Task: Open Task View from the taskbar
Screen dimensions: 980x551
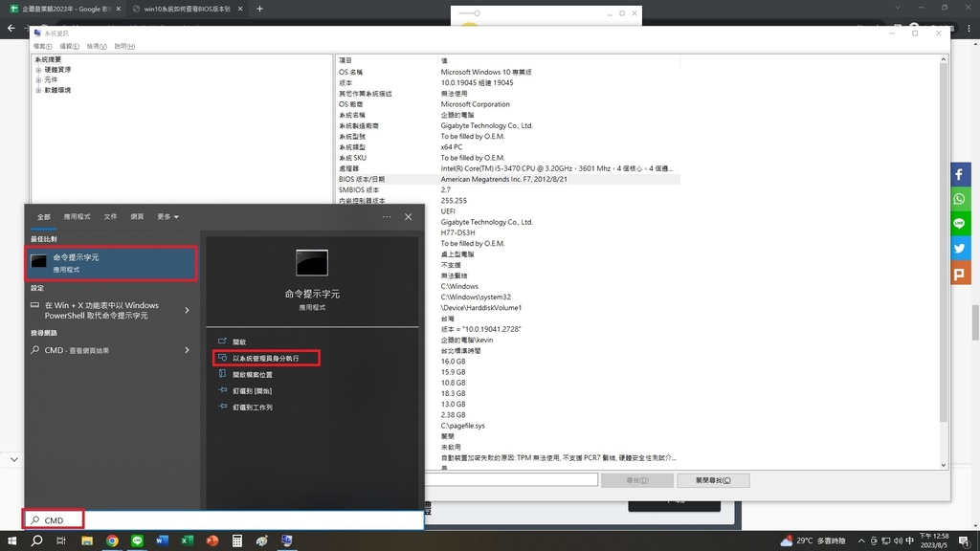Action: (x=60, y=540)
